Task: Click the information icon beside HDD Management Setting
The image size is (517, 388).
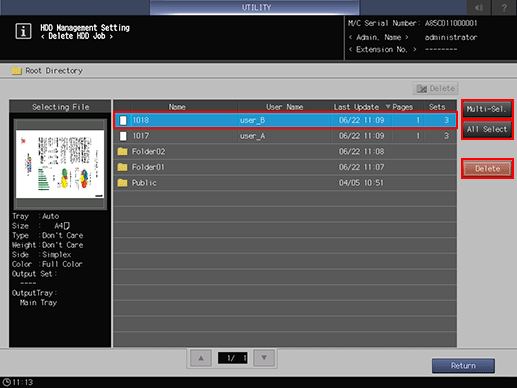Action: [23, 31]
